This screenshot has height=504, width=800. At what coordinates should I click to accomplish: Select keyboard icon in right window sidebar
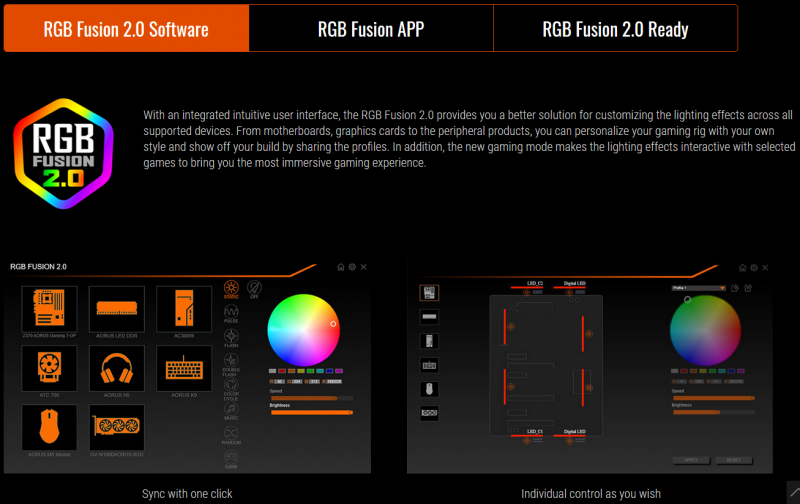pyautogui.click(x=429, y=365)
